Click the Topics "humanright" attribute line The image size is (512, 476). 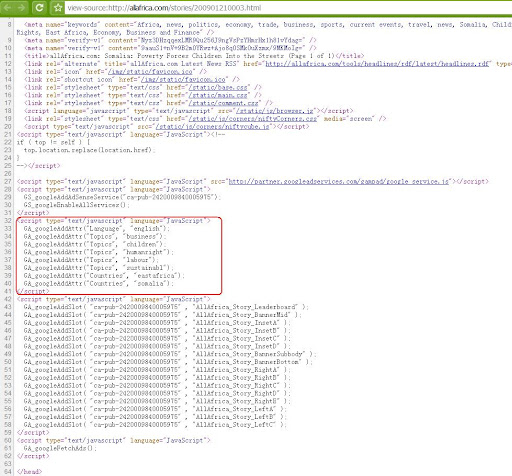tap(99, 252)
